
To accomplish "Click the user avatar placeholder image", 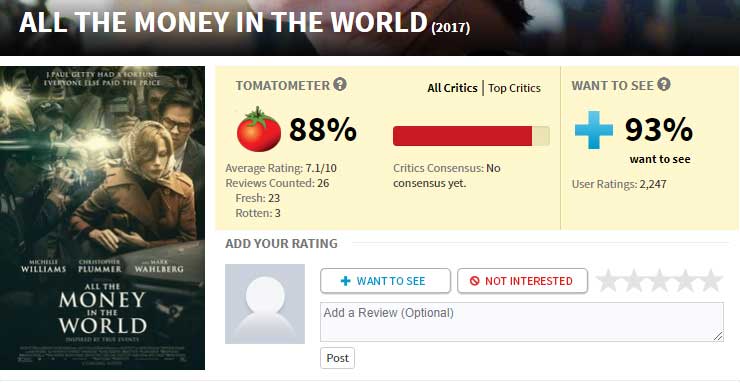I will click(265, 304).
